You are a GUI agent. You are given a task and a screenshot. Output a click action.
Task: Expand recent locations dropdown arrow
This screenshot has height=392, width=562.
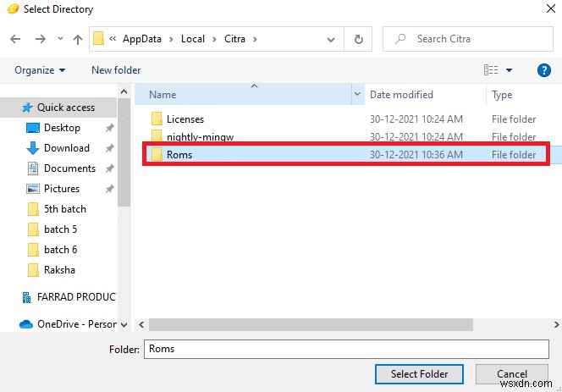[58, 39]
